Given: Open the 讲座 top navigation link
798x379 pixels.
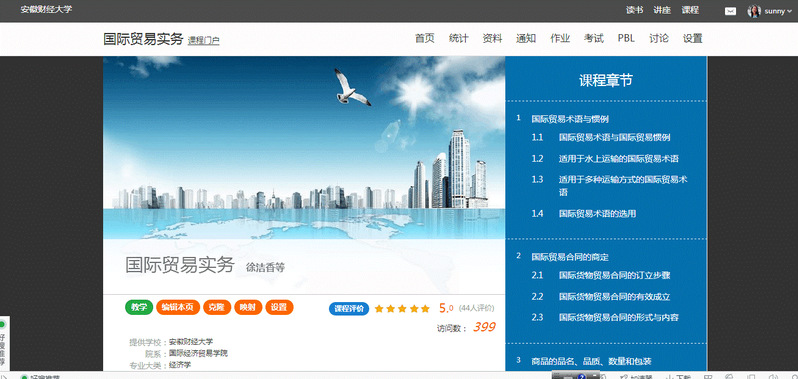Looking at the screenshot, I should pos(662,10).
